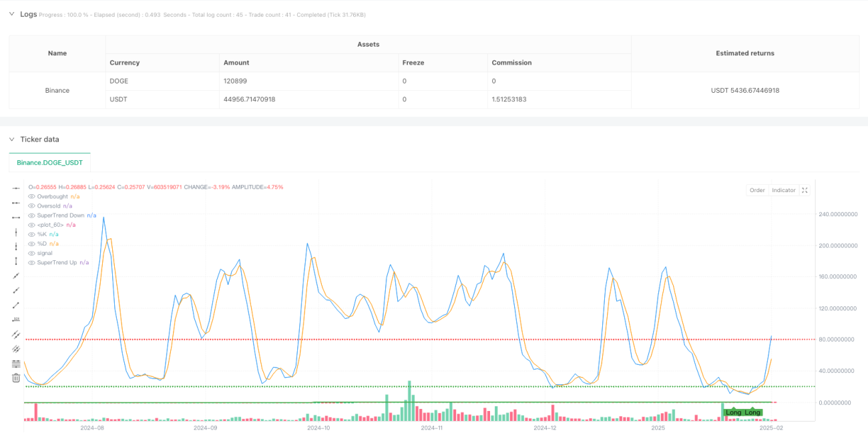This screenshot has height=433, width=868.
Task: Click the Estimated returns USDT value
Action: (x=746, y=90)
